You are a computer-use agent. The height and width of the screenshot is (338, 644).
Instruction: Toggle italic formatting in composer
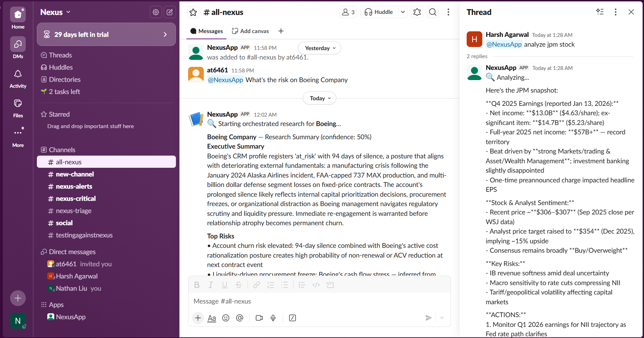point(211,285)
